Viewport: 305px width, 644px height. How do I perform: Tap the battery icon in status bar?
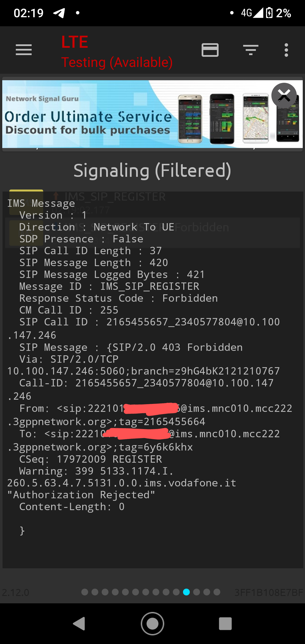pyautogui.click(x=269, y=13)
